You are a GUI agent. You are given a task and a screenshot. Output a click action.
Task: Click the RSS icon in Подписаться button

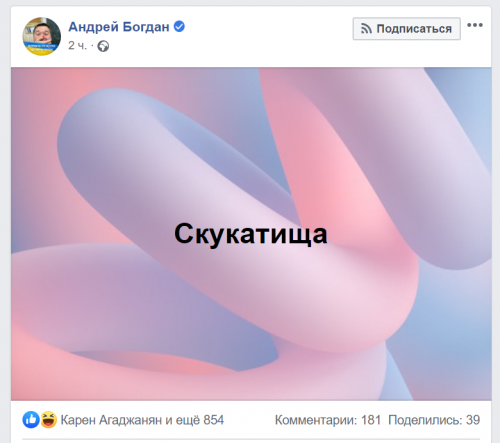point(366,29)
